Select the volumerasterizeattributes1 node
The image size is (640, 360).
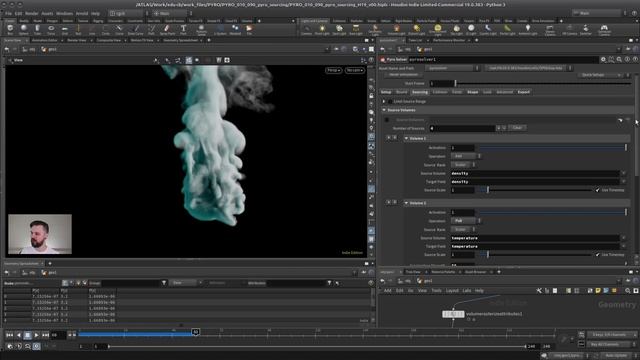tap(453, 314)
